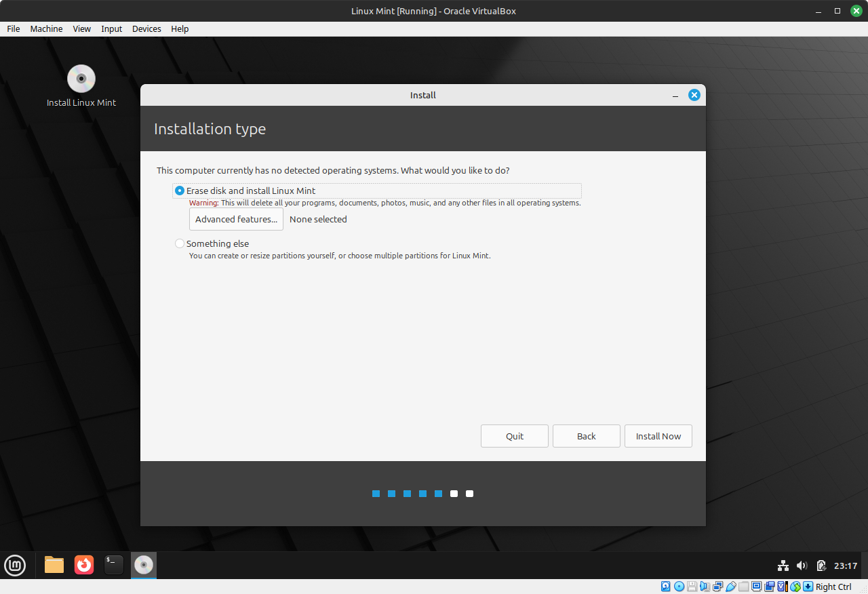Open the VirtualBox File menu
868x594 pixels.
[x=14, y=28]
